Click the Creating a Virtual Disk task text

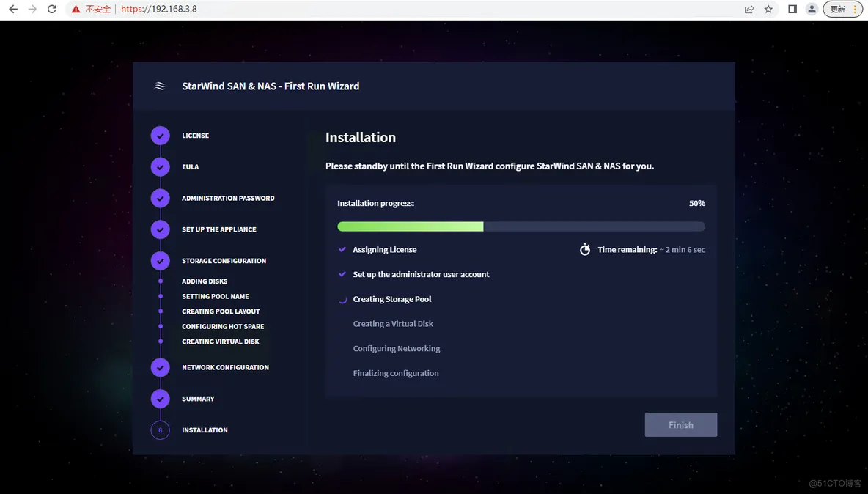point(393,324)
